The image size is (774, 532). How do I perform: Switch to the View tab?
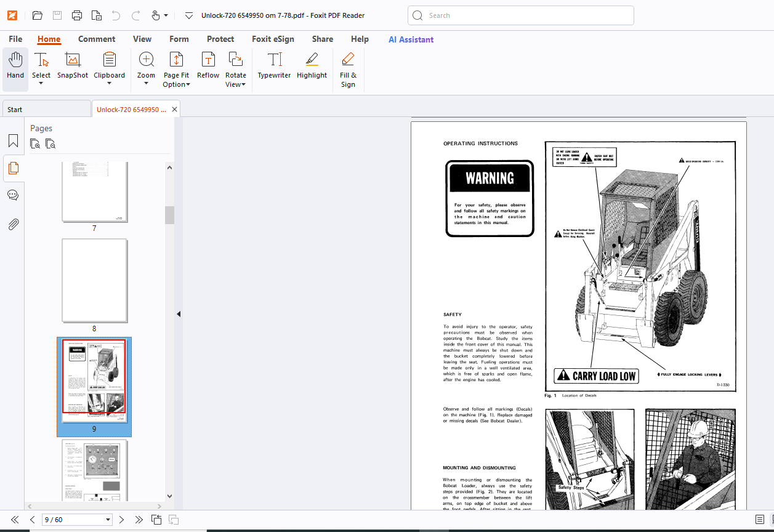[142, 39]
